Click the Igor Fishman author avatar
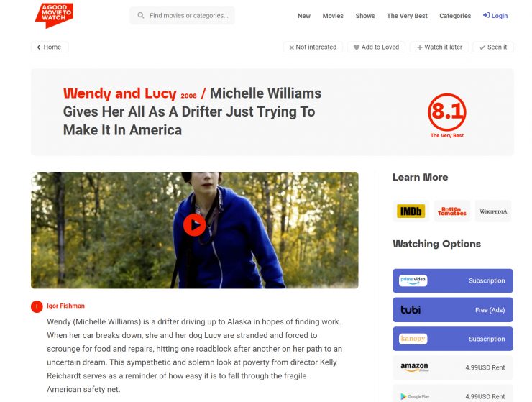The image size is (532, 402). (x=37, y=306)
